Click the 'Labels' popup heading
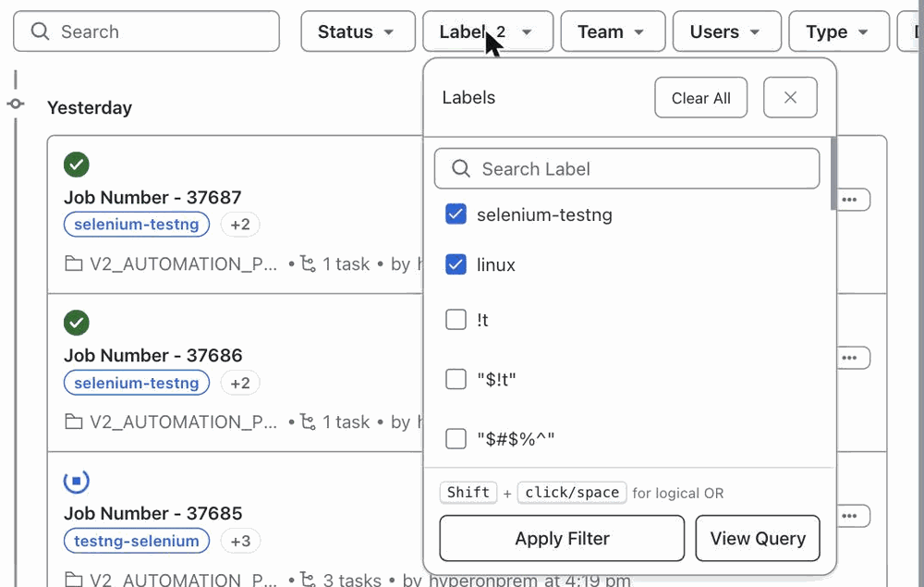 [x=468, y=97]
